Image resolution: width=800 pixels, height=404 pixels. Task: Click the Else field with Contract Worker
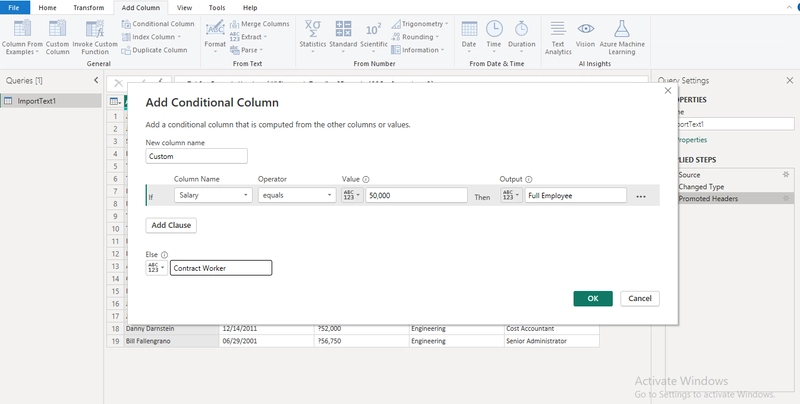(221, 268)
